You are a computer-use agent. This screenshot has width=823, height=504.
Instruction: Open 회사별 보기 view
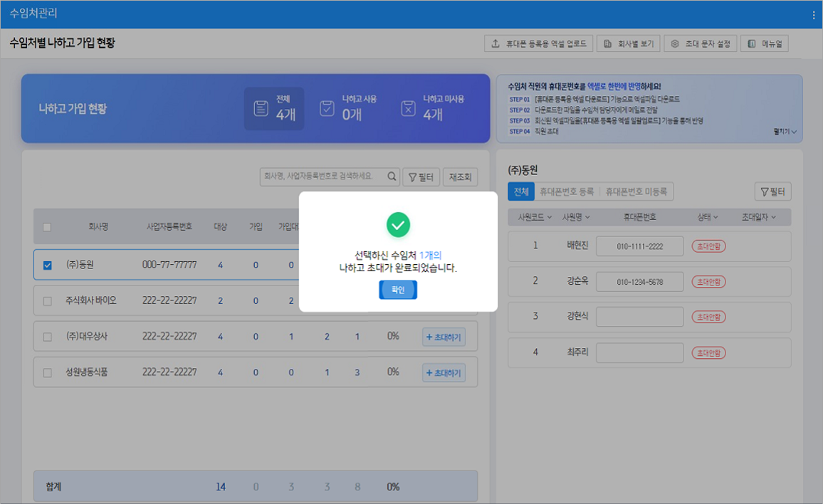tap(629, 43)
